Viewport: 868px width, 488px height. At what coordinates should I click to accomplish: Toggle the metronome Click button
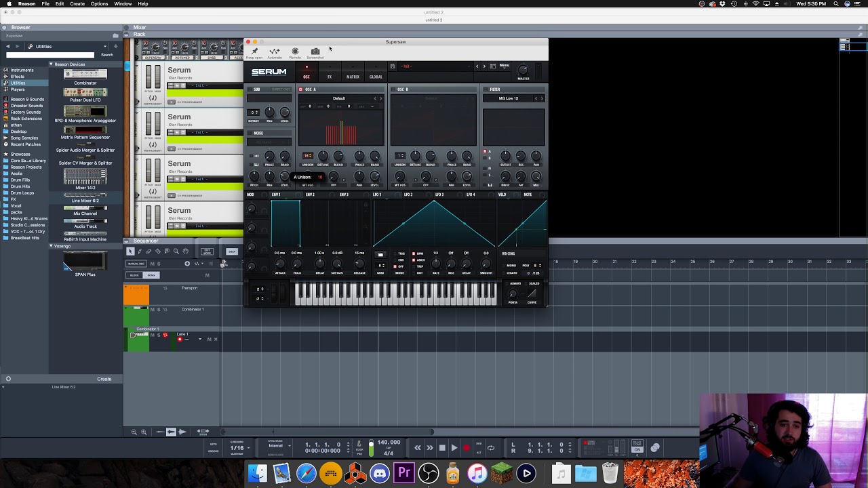pyautogui.click(x=359, y=445)
